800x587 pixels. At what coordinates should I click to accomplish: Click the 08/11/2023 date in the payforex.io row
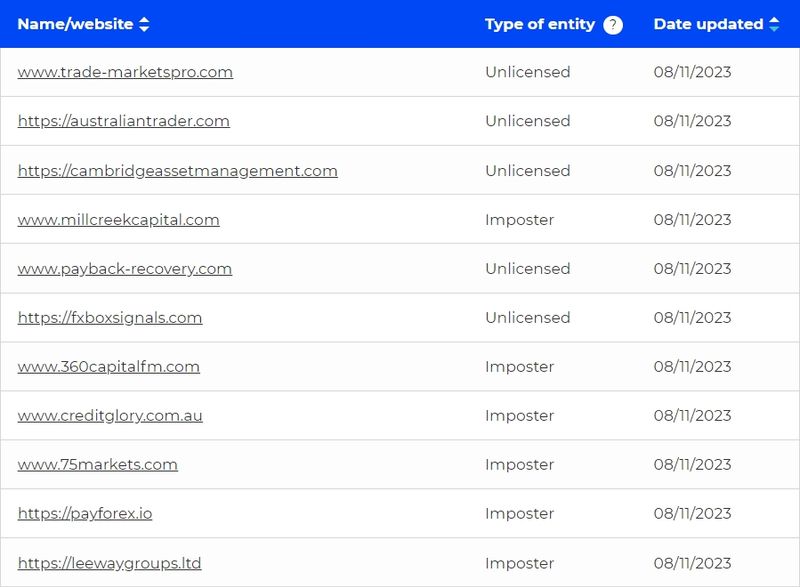coord(692,514)
